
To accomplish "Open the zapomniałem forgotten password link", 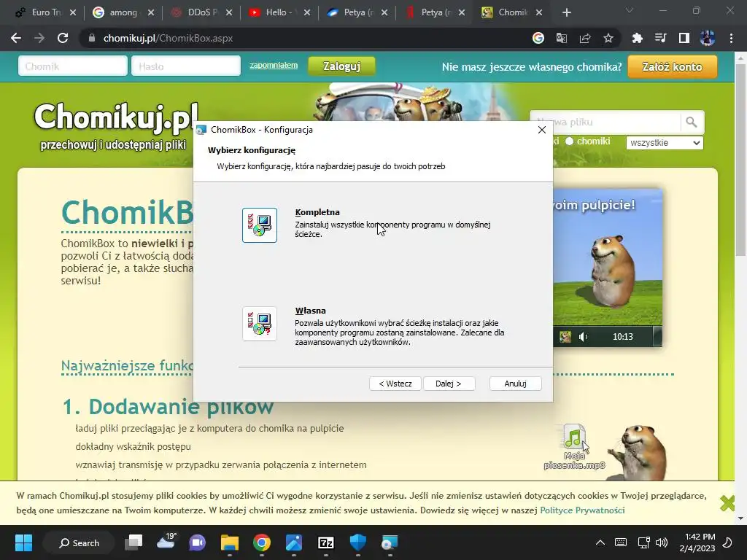I will coord(274,65).
